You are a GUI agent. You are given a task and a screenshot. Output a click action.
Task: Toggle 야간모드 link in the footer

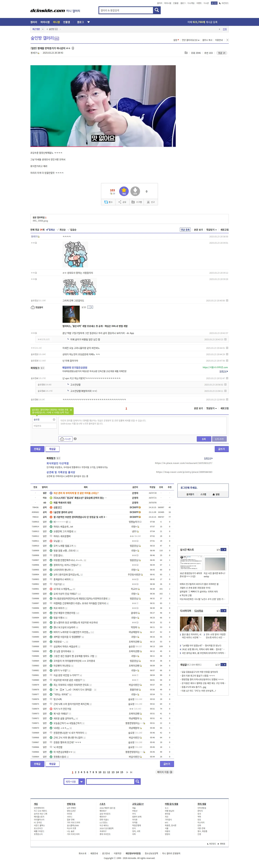point(212,844)
